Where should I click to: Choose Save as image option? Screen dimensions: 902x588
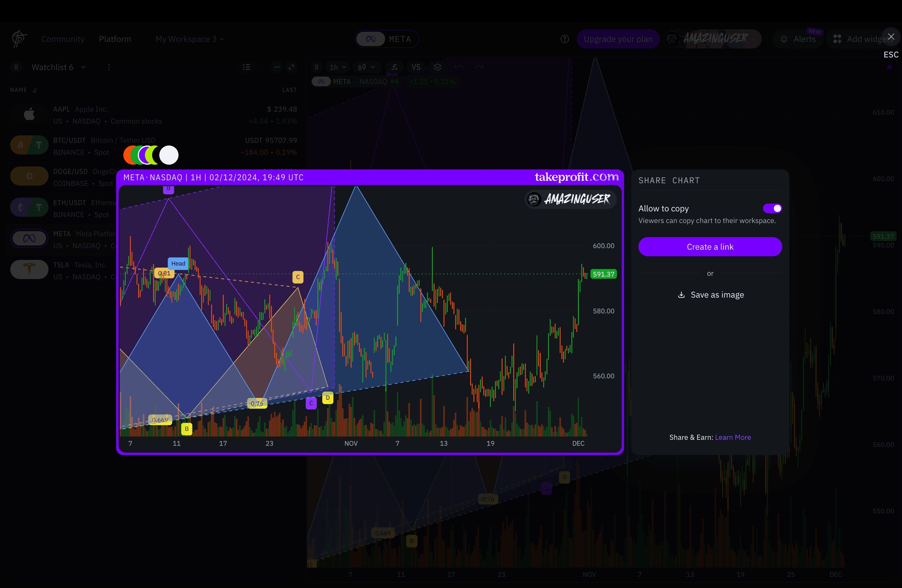tap(710, 295)
